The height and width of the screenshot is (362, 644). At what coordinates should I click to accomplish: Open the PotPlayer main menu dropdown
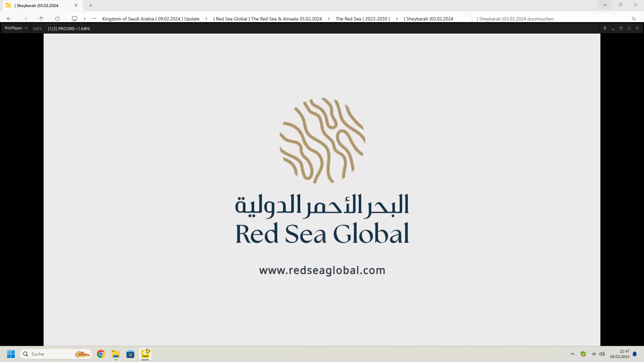click(x=16, y=28)
